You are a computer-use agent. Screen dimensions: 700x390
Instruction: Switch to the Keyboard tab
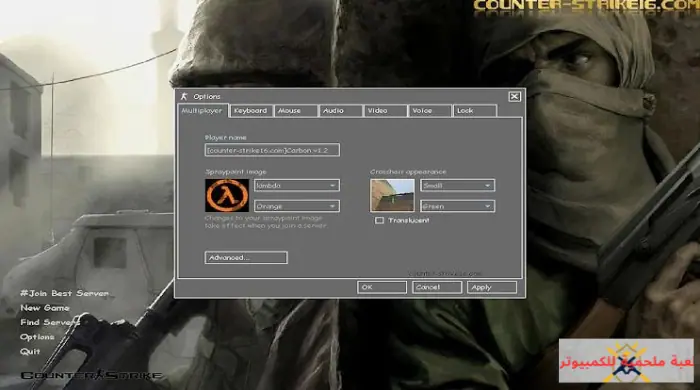tap(251, 111)
